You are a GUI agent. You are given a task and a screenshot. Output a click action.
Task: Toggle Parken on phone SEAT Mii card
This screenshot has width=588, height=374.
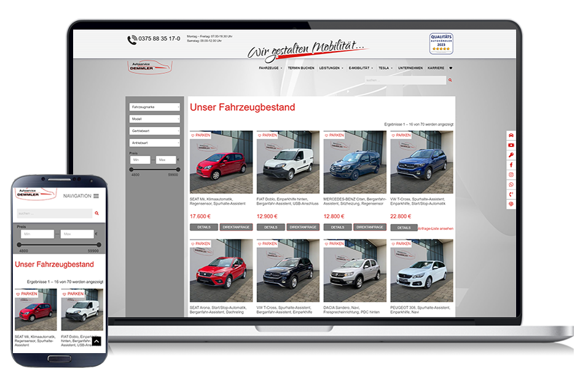click(x=26, y=293)
